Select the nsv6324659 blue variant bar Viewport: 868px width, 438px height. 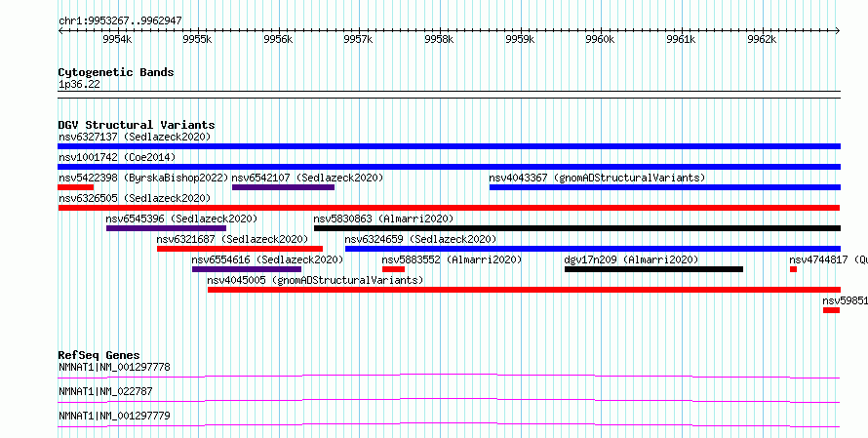click(x=593, y=249)
